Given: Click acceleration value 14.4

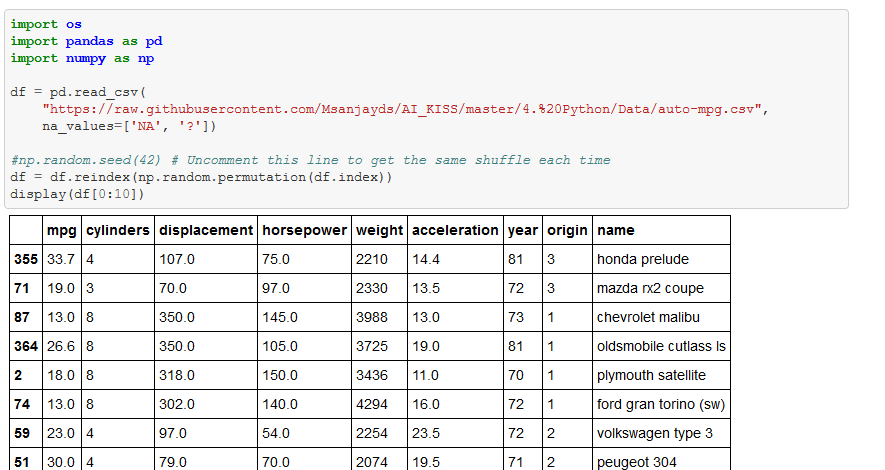Looking at the screenshot, I should (455, 260).
